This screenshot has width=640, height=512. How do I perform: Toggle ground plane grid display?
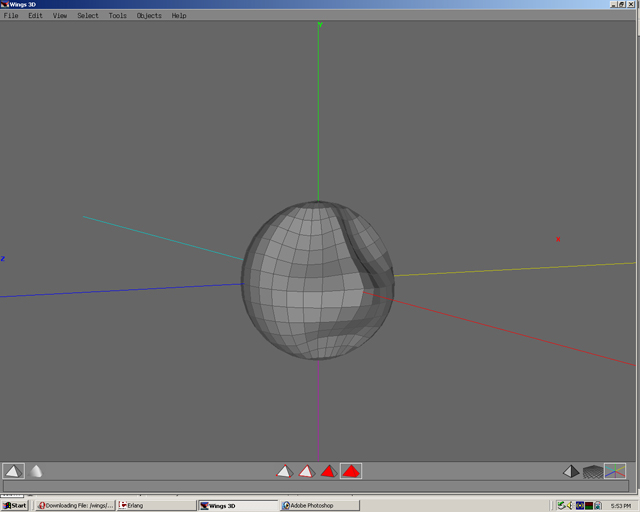pyautogui.click(x=593, y=471)
